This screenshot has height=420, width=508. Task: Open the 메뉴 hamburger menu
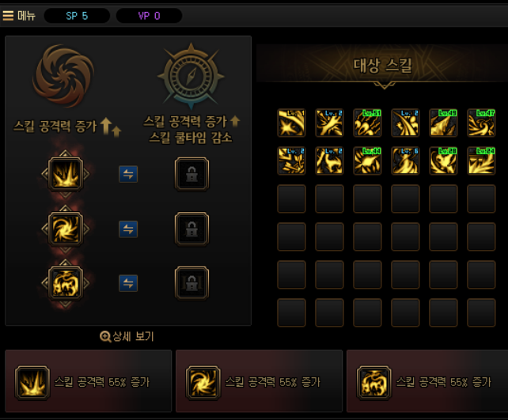tap(19, 16)
